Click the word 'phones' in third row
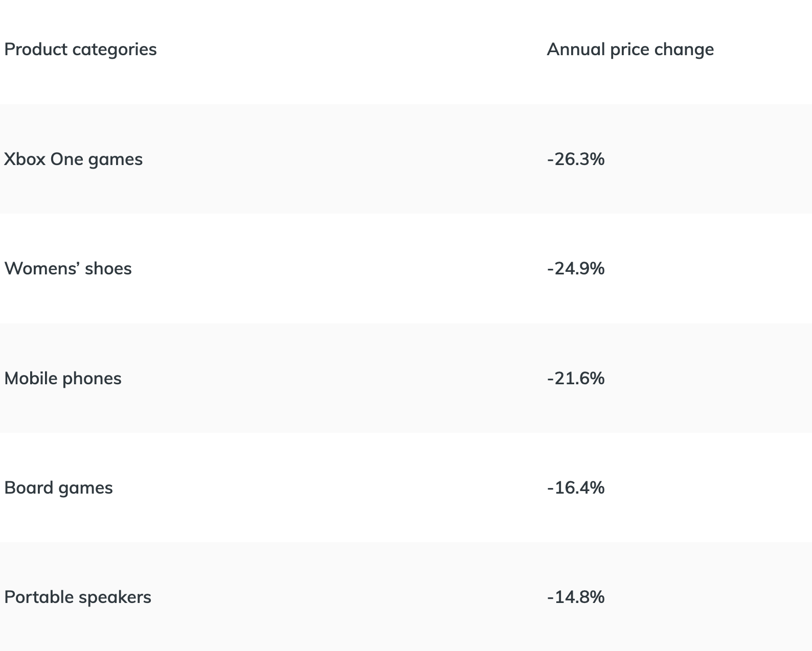812x651 pixels. [x=92, y=379]
